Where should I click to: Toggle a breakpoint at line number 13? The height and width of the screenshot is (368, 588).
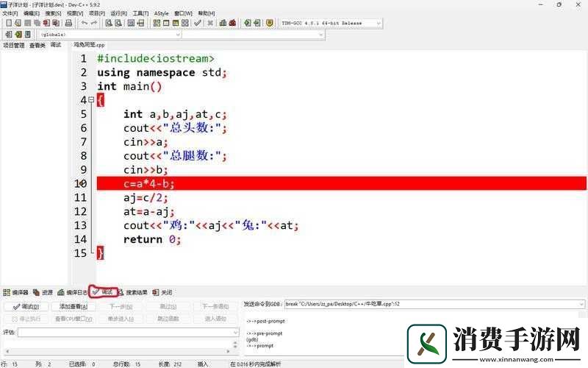tap(81, 226)
